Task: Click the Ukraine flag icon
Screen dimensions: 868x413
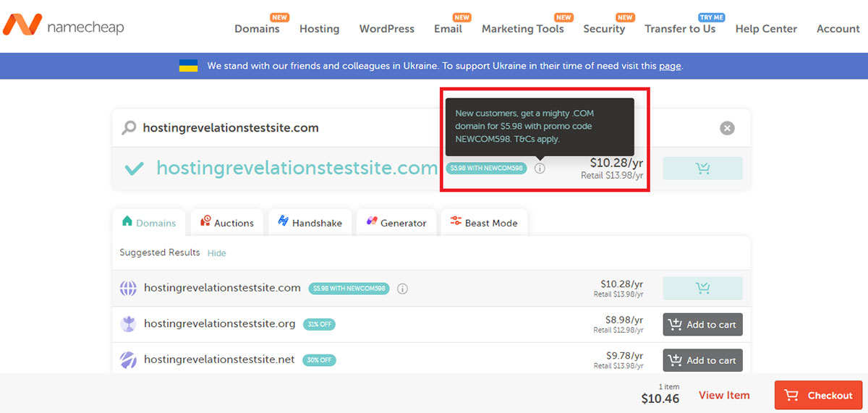Action: tap(188, 66)
